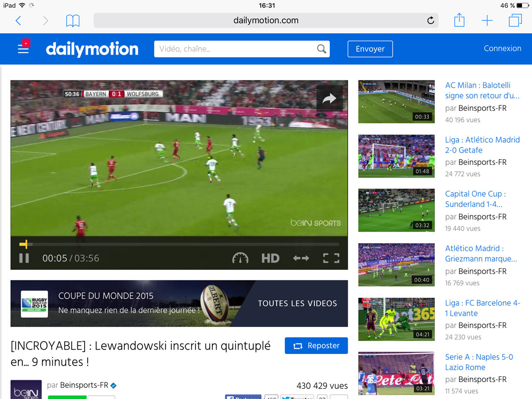532x399 pixels.
Task: Open 'AC Milan : Balotelli signe' title link
Action: 482,90
